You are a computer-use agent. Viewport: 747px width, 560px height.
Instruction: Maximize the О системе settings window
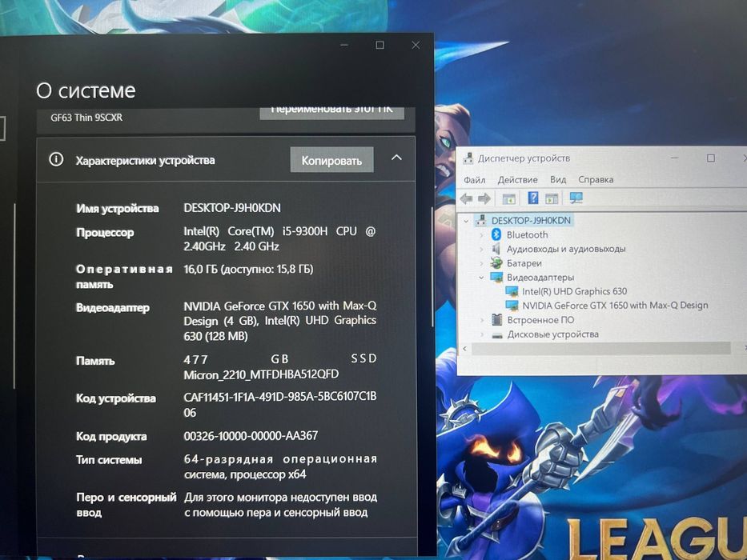pos(380,46)
